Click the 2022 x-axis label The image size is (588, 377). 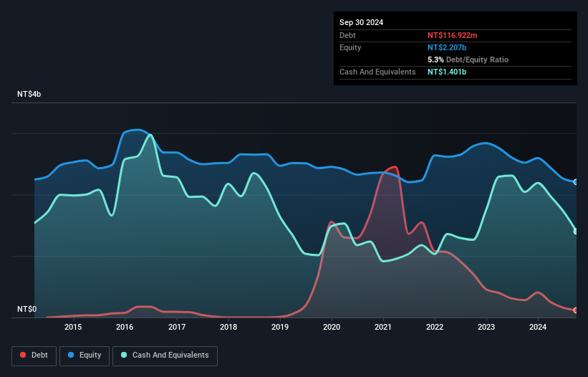point(435,327)
